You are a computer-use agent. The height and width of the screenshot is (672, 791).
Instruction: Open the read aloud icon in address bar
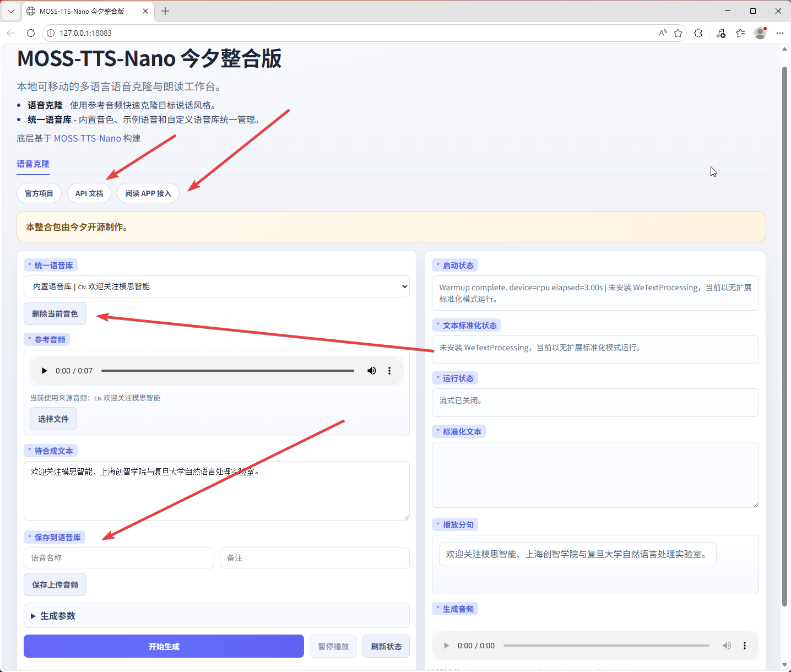pyautogui.click(x=663, y=33)
